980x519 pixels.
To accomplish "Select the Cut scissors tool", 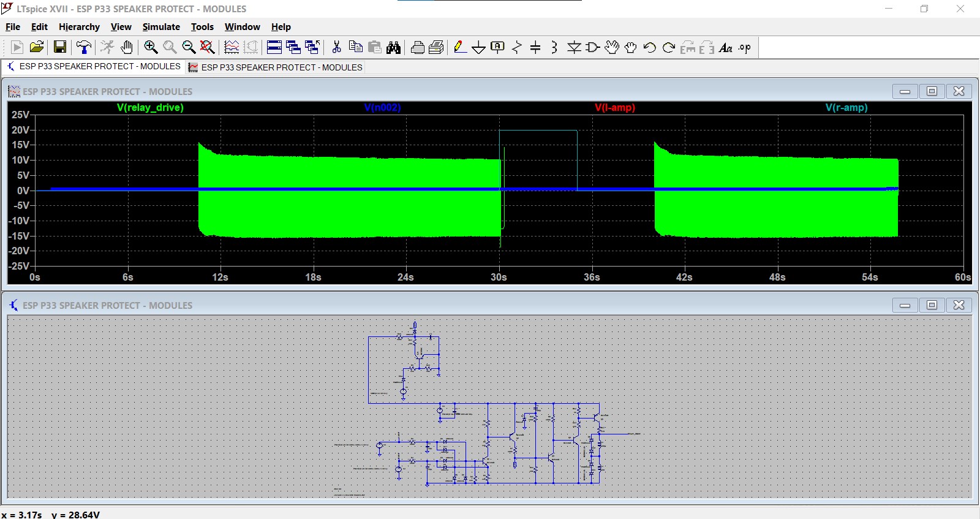I will click(336, 47).
